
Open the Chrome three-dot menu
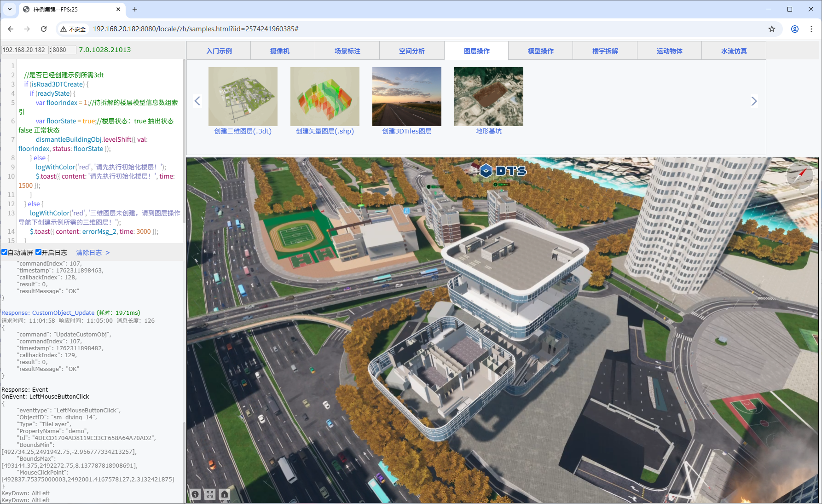[811, 29]
